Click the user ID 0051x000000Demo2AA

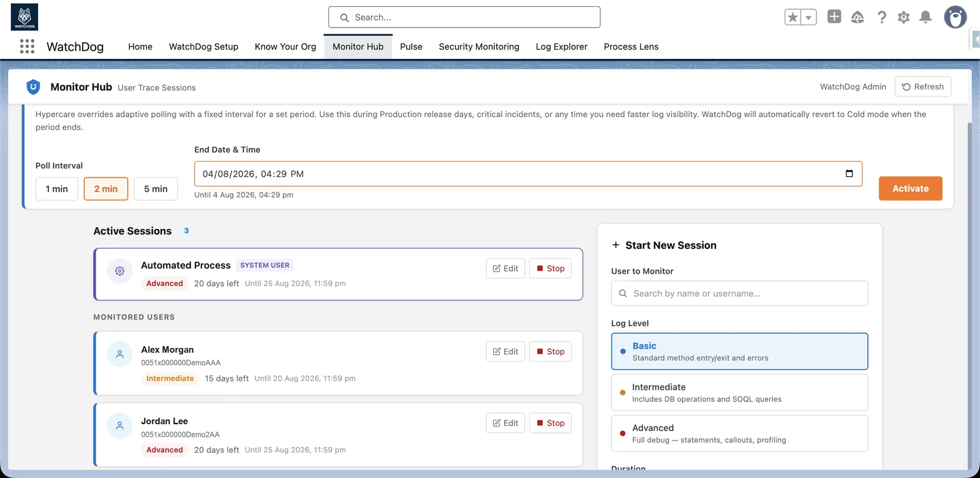(180, 434)
